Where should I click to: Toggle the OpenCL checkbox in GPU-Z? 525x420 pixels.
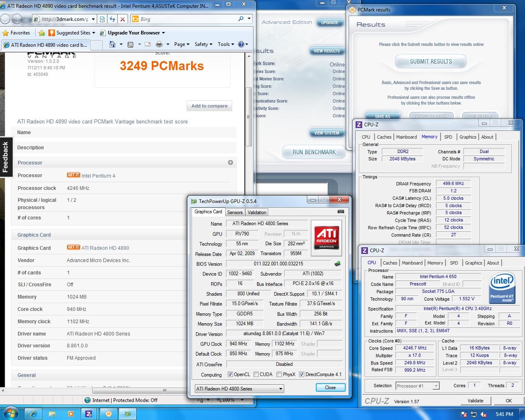(230, 374)
